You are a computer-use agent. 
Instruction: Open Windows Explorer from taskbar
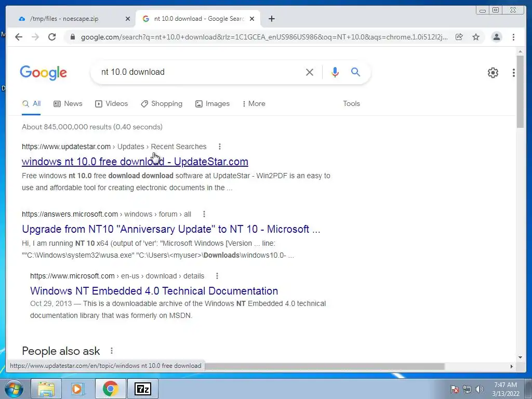point(46,389)
